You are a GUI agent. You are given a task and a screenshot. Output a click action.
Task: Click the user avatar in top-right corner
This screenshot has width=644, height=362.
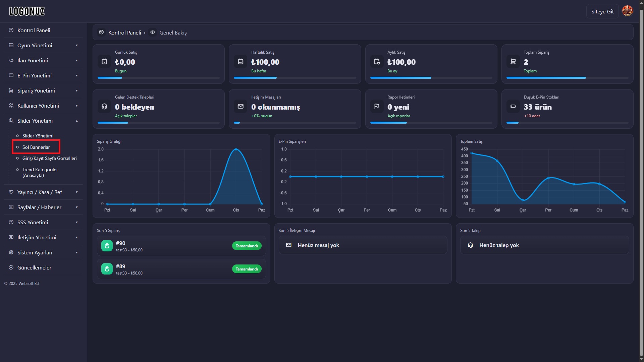point(627,11)
